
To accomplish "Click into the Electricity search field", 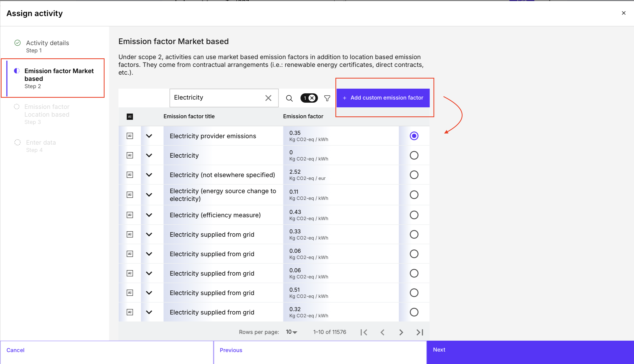I will [217, 98].
